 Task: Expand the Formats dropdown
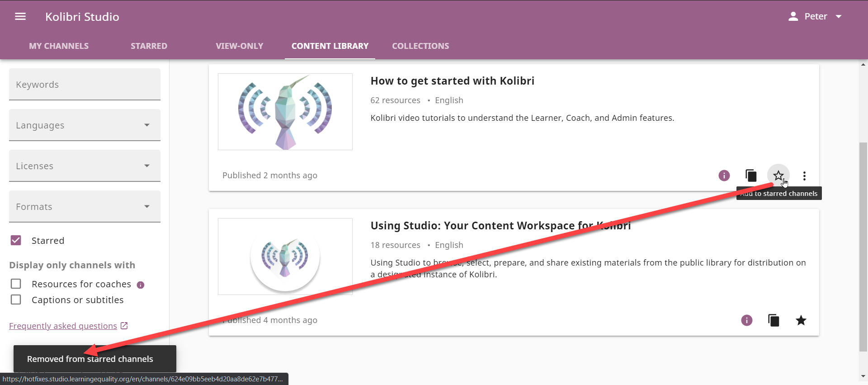pos(85,206)
